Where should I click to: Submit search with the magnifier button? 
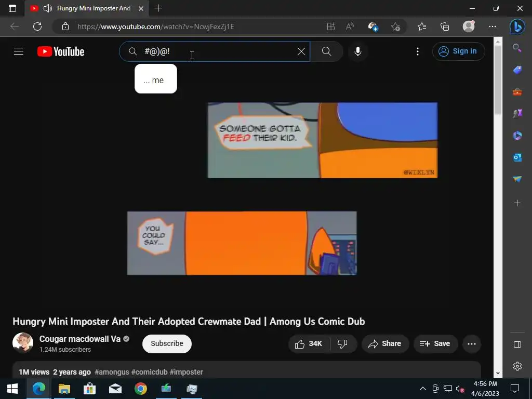326,51
